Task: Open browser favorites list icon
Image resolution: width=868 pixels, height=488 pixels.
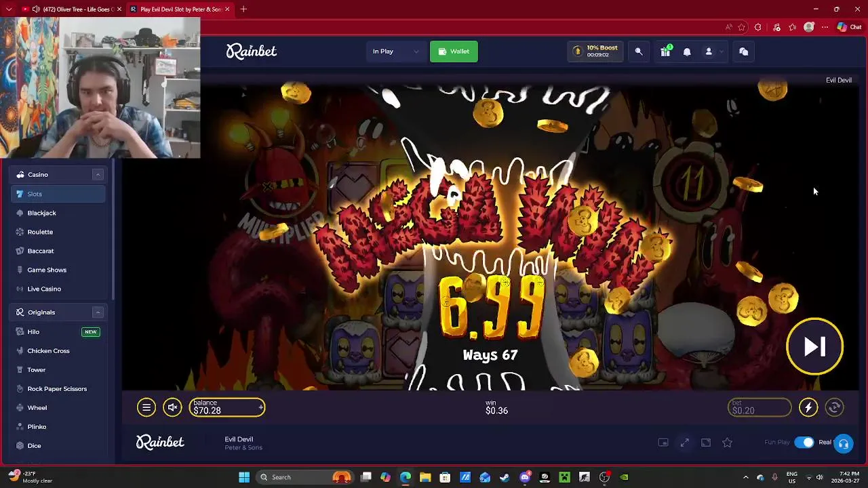Action: pos(793,27)
